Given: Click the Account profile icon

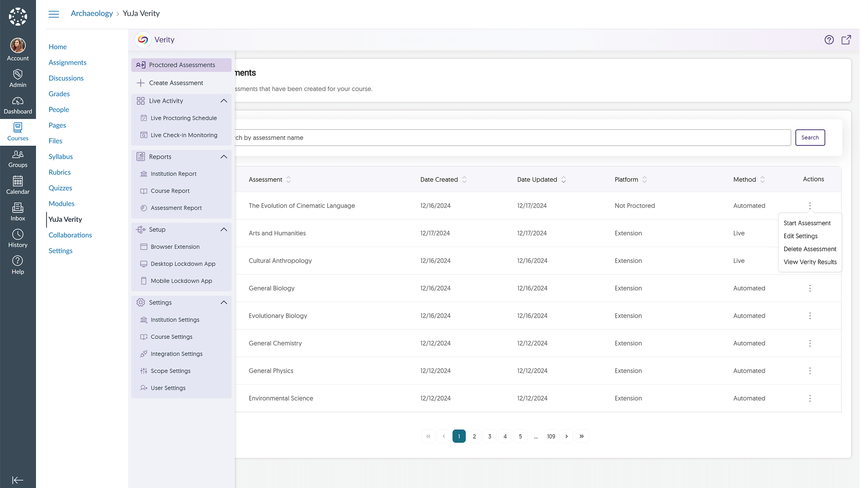Looking at the screenshot, I should (x=18, y=47).
